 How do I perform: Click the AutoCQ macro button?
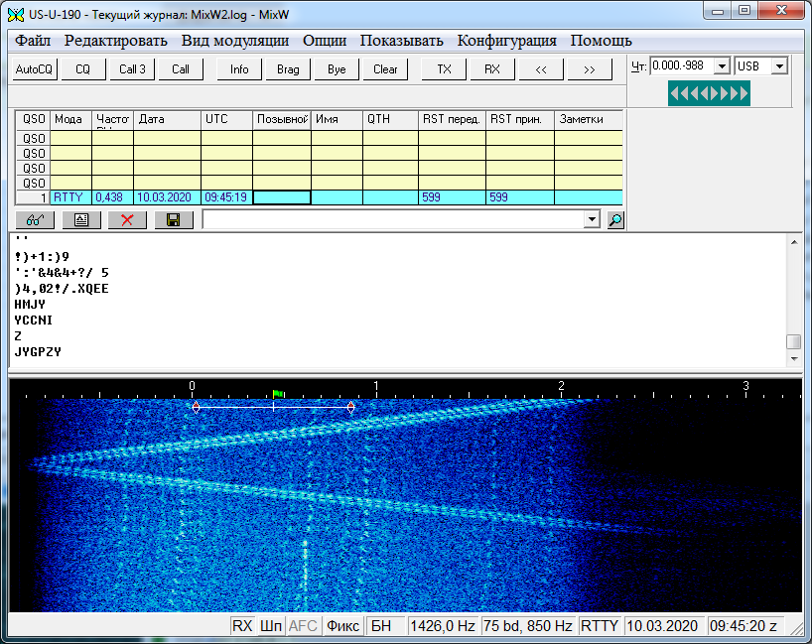tap(34, 69)
